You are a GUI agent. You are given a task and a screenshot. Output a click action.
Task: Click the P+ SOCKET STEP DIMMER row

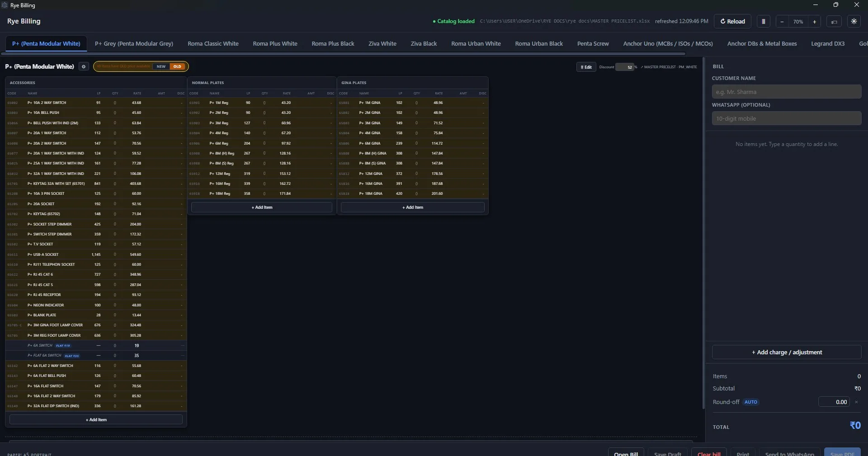click(96, 224)
